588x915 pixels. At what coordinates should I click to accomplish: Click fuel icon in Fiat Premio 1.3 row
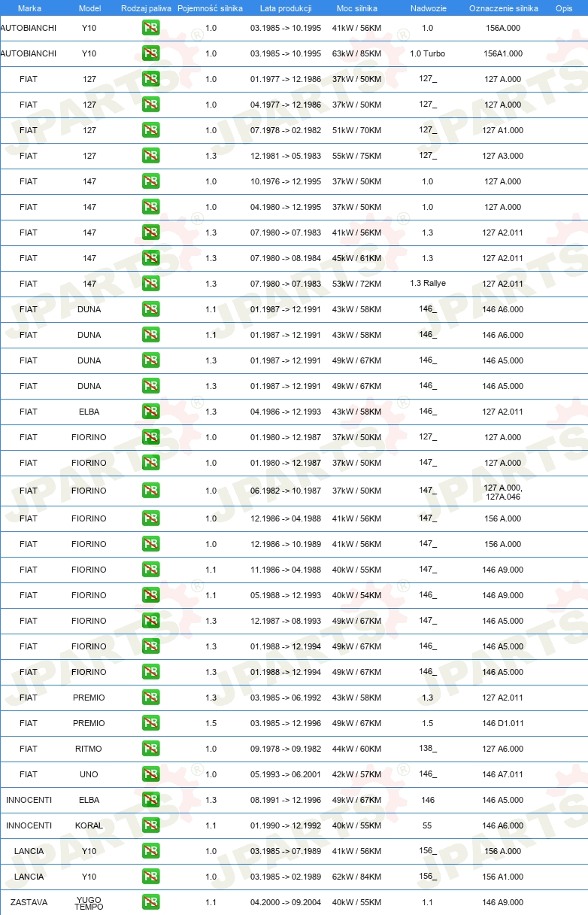150,698
